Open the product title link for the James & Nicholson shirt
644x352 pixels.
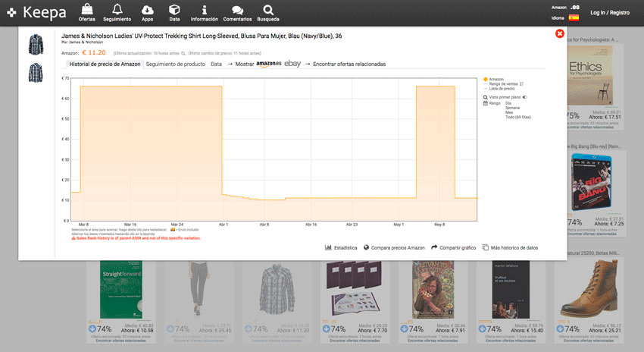[202, 36]
